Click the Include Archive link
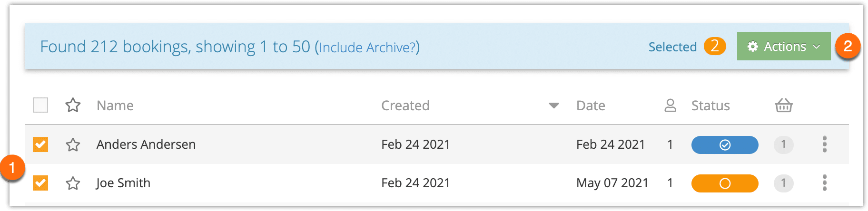This screenshot has height=211, width=868. pos(367,48)
